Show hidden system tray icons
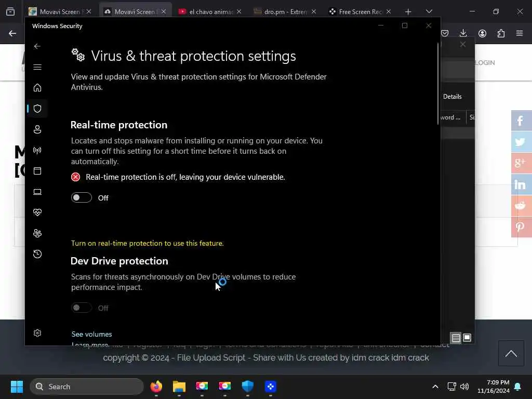The image size is (532, 399). (435, 387)
